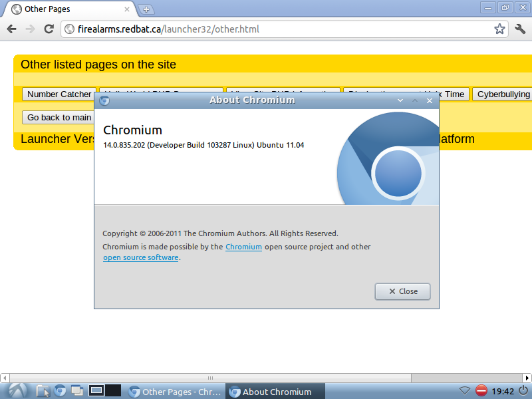Click the address bar URL field
Screen dimensions: 532x399
pos(285,29)
